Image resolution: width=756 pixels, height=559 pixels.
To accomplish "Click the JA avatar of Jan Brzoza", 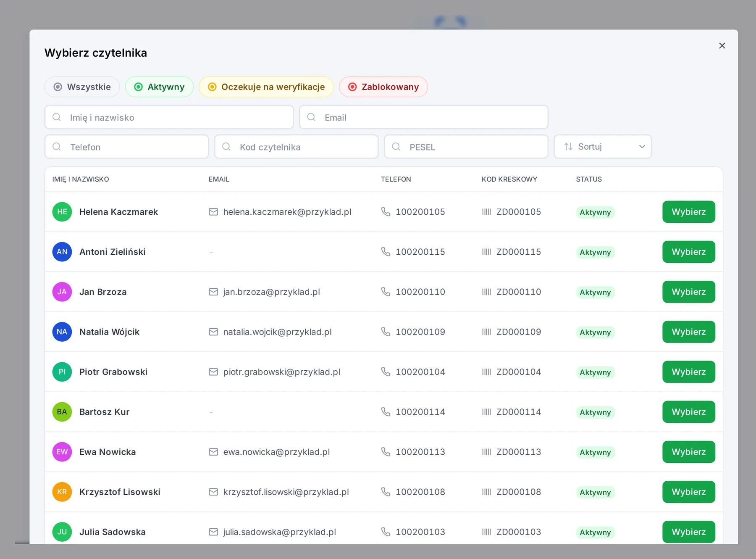I will pos(62,292).
